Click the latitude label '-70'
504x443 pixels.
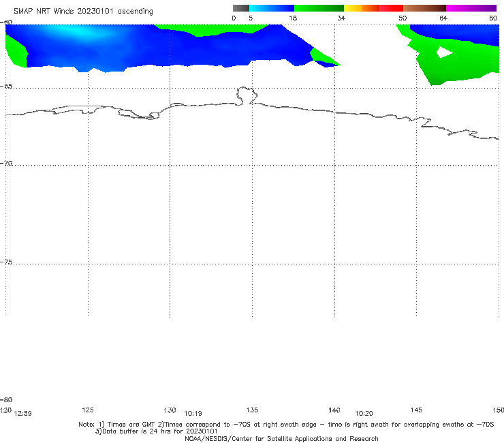coord(6,164)
